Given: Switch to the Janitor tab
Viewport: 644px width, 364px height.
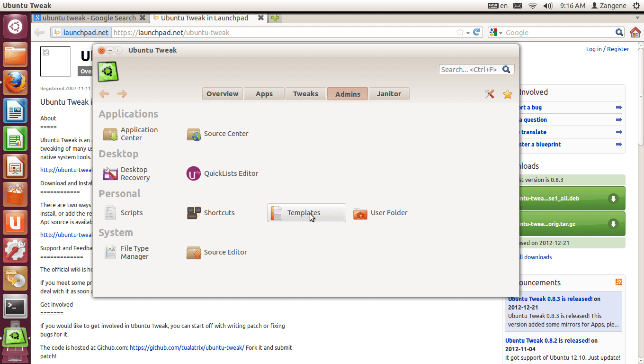Looking at the screenshot, I should tap(389, 94).
